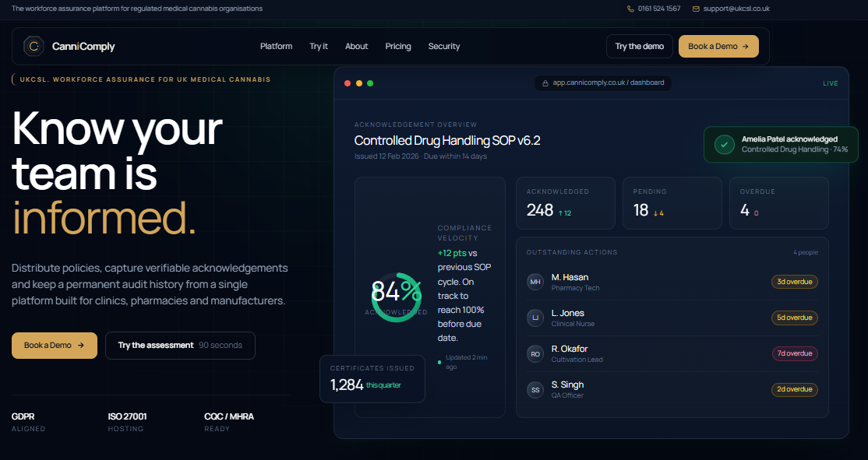Screen dimensions: 868x460
Task: Click the Compliance Velocity heading
Action: [464, 234]
